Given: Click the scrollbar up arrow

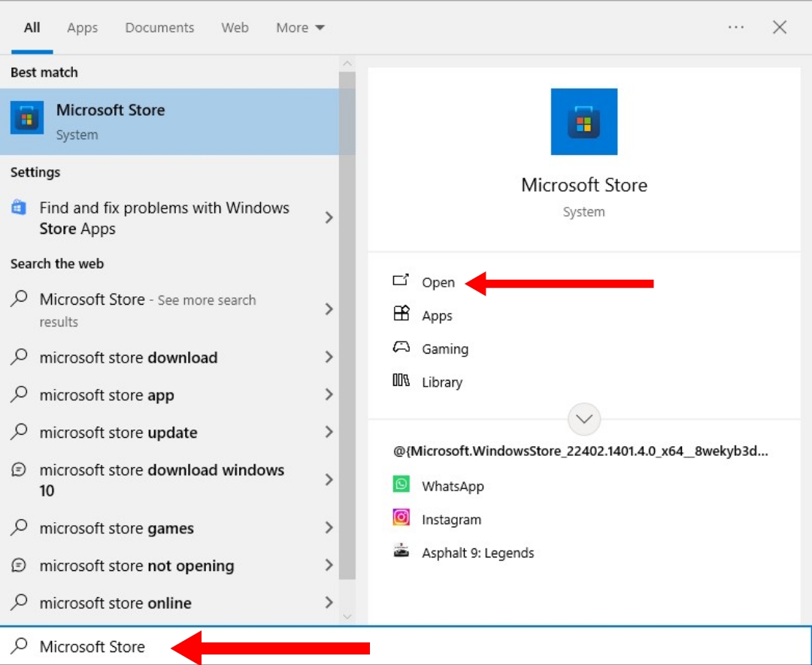Looking at the screenshot, I should [347, 64].
